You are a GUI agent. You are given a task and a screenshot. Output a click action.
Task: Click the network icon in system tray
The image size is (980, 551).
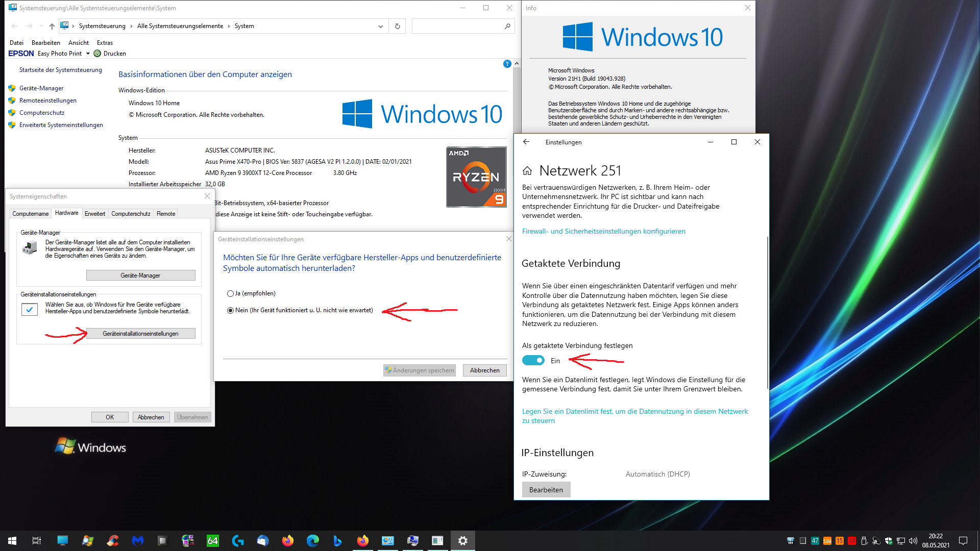(x=901, y=541)
